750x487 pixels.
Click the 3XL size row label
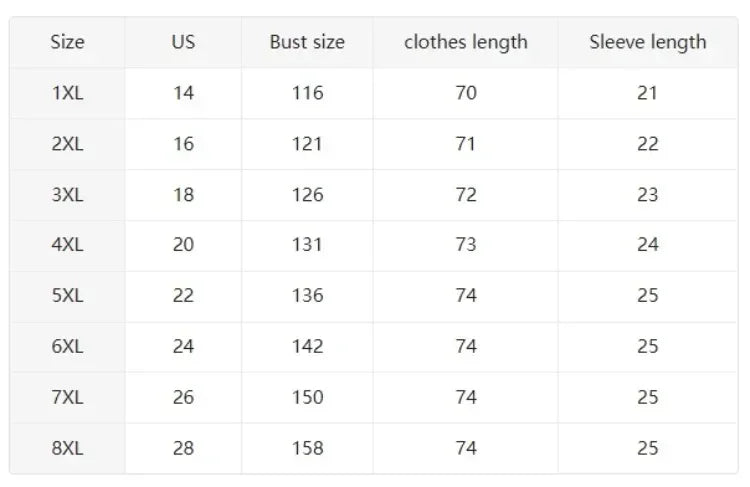coord(67,195)
